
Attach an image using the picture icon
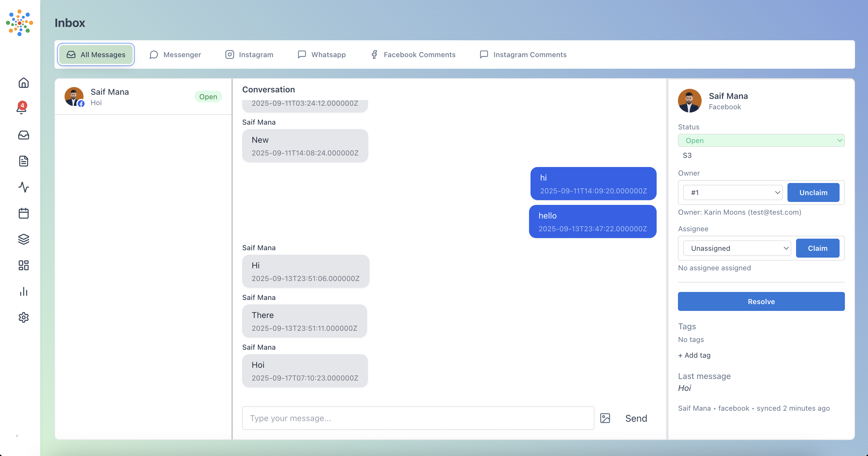click(x=605, y=418)
